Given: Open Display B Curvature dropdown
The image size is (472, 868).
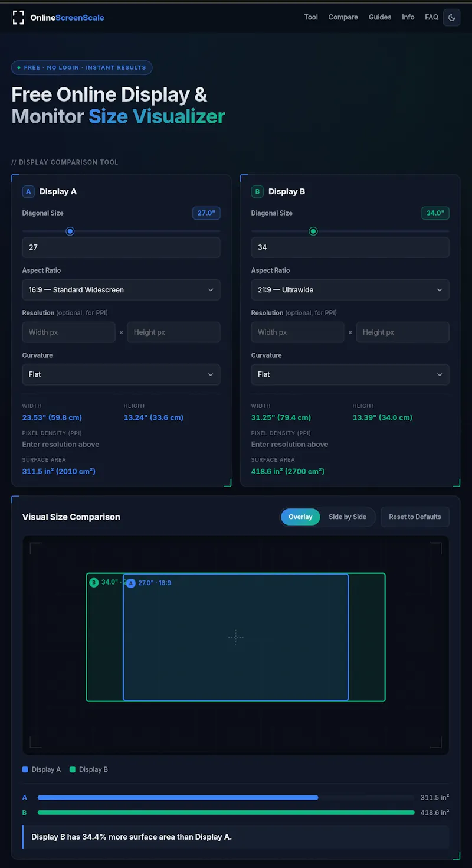Looking at the screenshot, I should coord(350,374).
